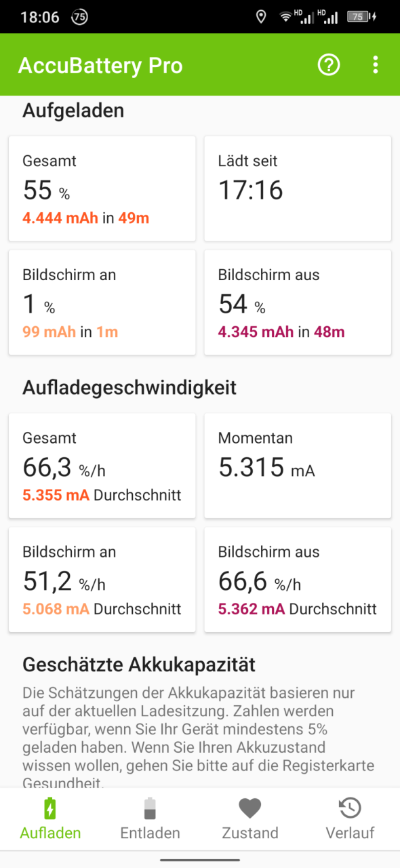Screen dimensions: 400x868
Task: Tap the Zustand heart icon
Action: point(249,808)
